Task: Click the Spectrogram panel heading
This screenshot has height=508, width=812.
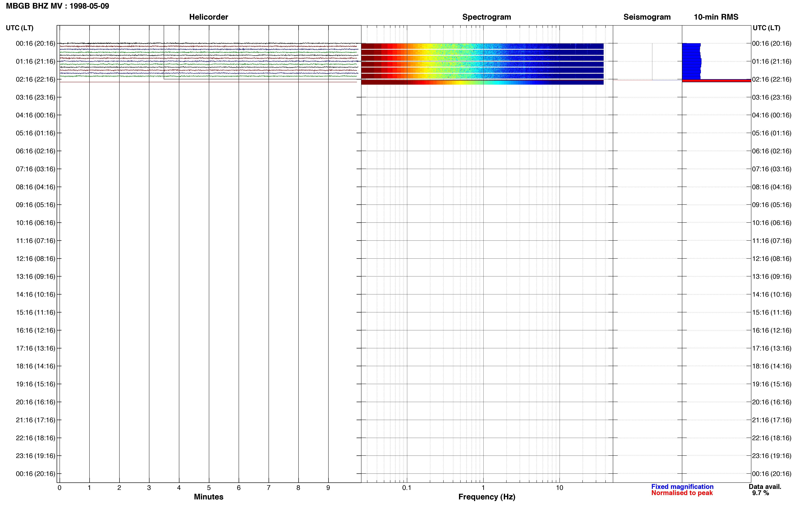Action: (487, 17)
